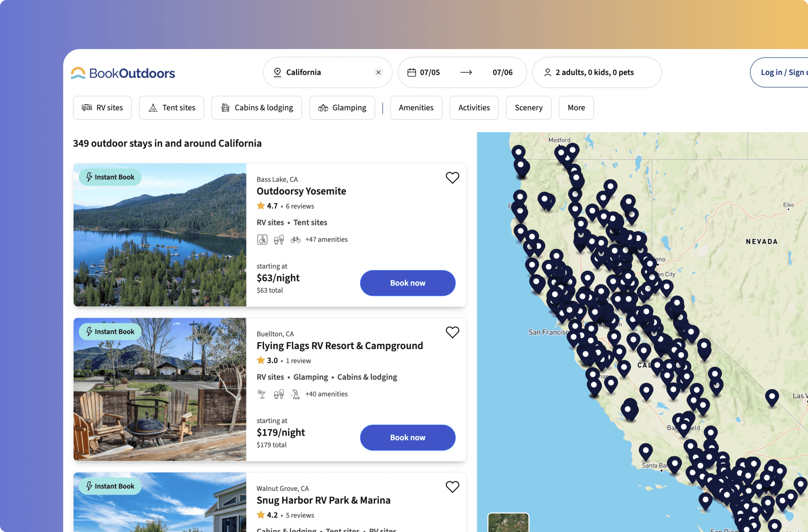Open the Activities dropdown filter
808x532 pixels.
click(x=474, y=108)
